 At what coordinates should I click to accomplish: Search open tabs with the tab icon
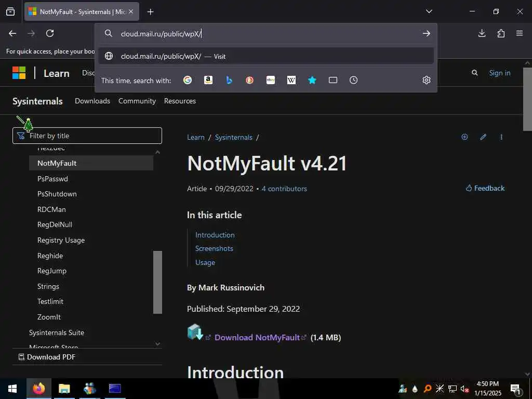(333, 80)
